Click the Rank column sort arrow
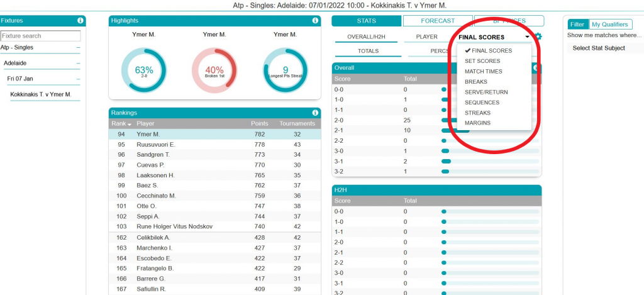 click(129, 124)
